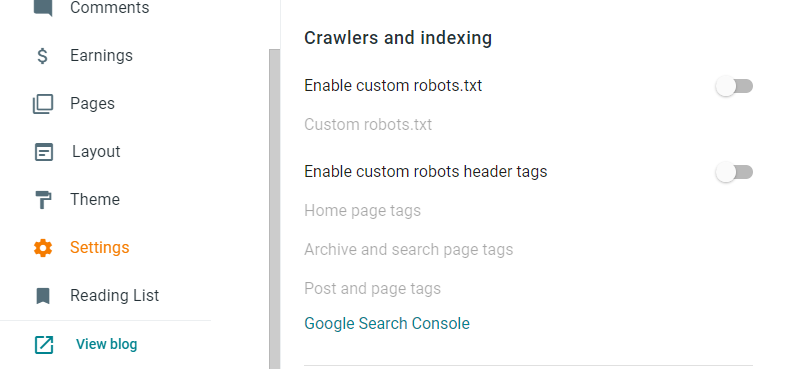Open the Theme menu entry
Viewport: 793px width, 369px height.
(95, 199)
